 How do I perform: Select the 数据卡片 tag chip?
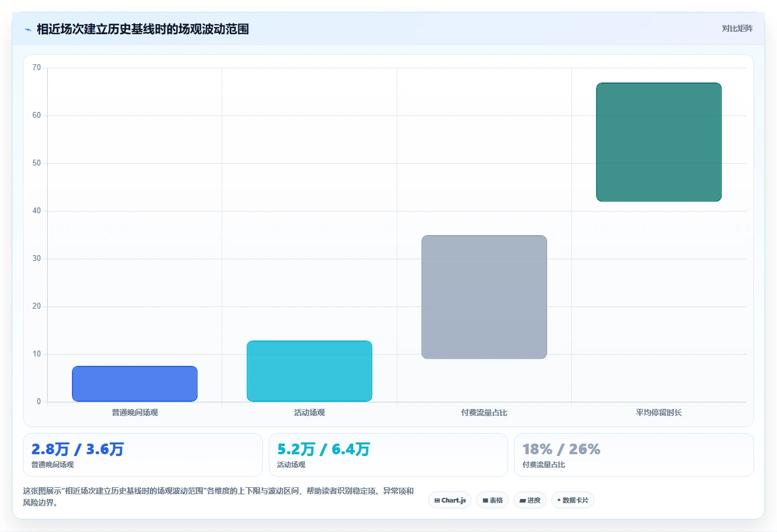coord(572,500)
